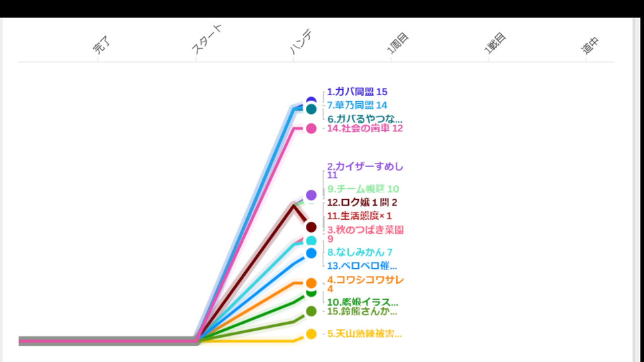Select the 11.生活態度× 1 label
This screenshot has width=644, height=362.
click(359, 216)
